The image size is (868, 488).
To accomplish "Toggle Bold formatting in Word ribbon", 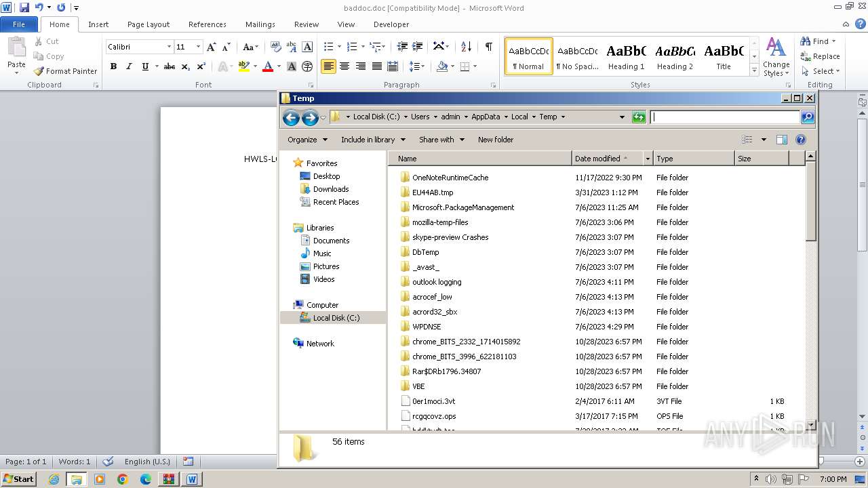I will click(113, 66).
